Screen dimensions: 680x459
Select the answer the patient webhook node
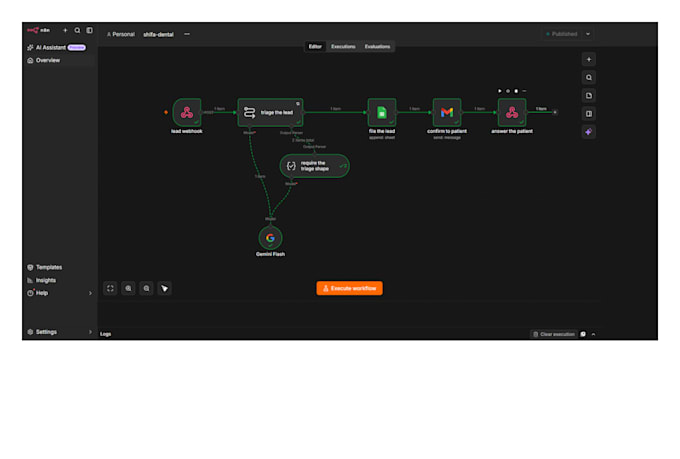[x=512, y=112]
